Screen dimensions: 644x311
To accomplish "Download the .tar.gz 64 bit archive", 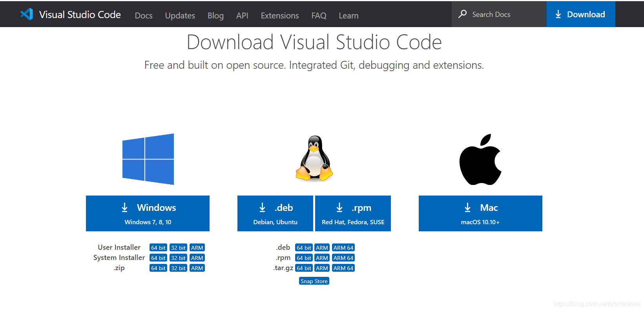I will pyautogui.click(x=304, y=268).
